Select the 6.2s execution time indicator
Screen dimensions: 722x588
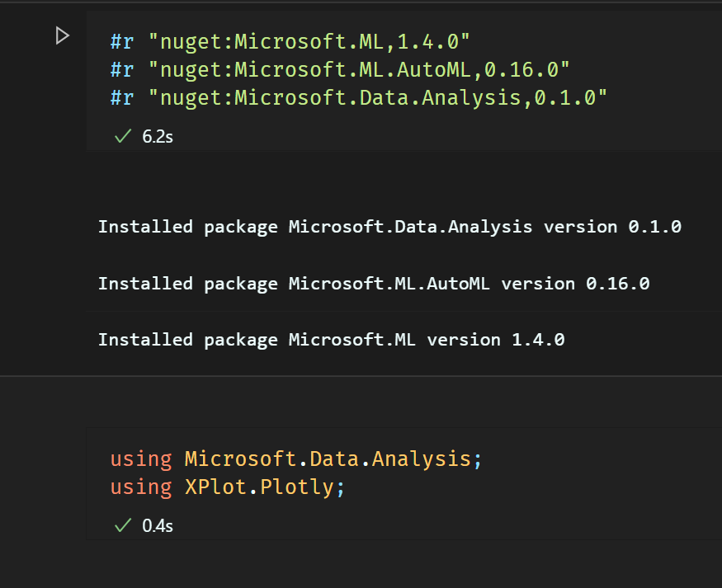[x=158, y=136]
